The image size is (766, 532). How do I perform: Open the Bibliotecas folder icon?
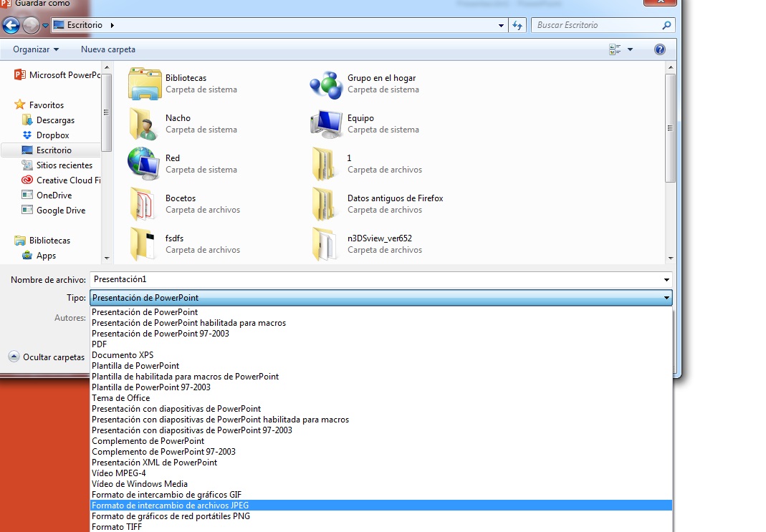click(145, 84)
